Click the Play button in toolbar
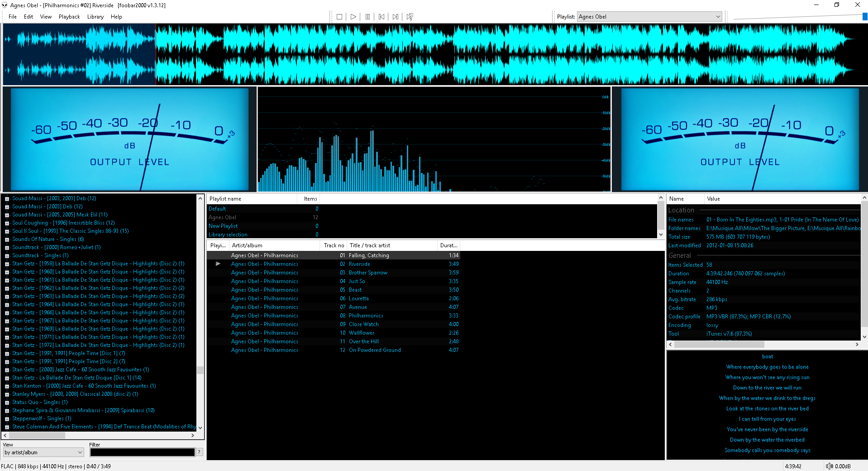The image size is (868, 471). [x=353, y=17]
